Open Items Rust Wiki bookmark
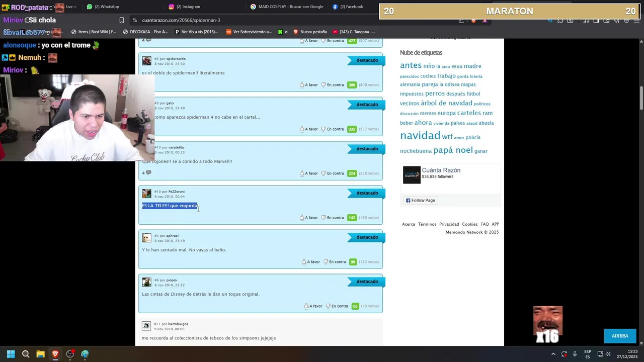Screen dimensions: 644x362 [94, 32]
